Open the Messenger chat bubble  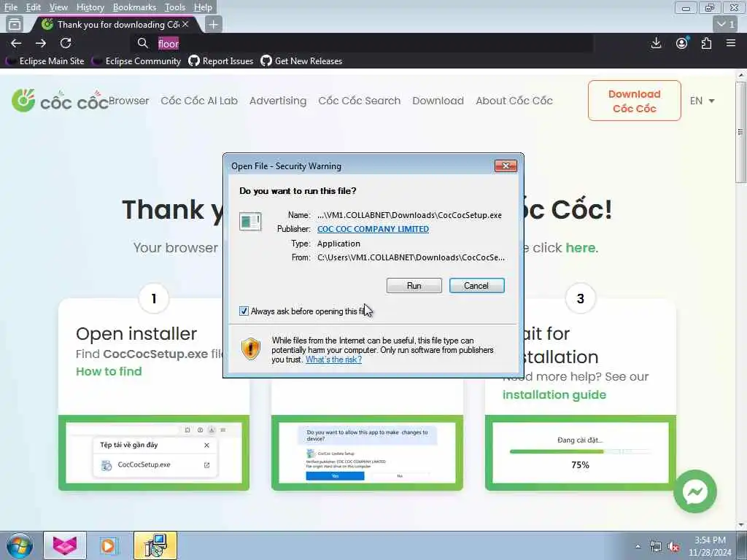click(x=695, y=491)
